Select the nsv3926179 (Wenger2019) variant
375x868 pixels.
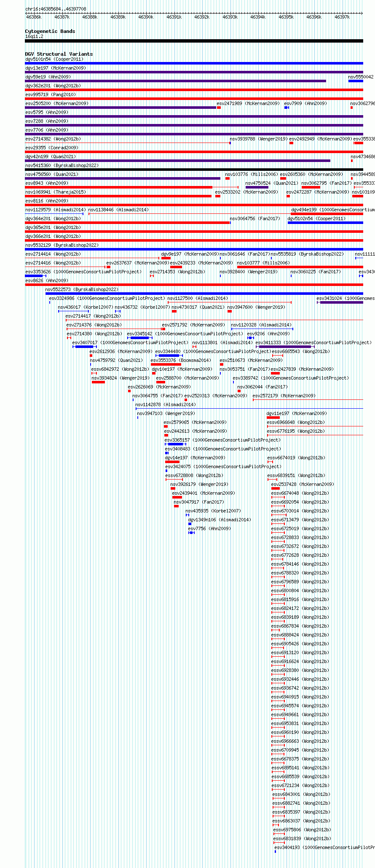(199, 484)
